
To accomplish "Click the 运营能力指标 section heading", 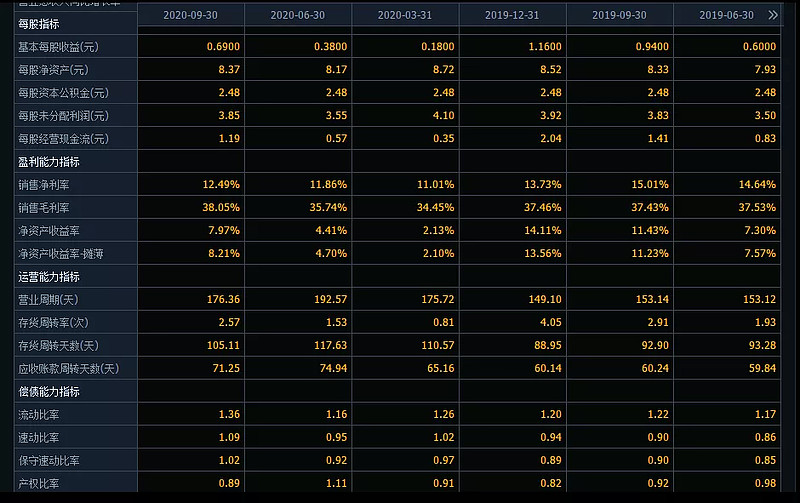I will pos(48,276).
